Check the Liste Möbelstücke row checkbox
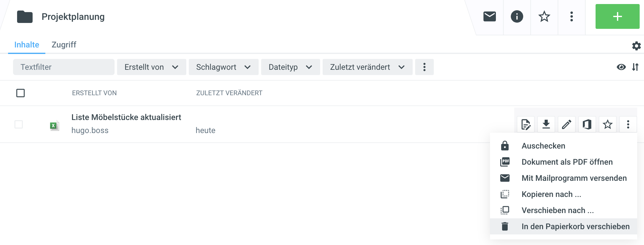644x245 pixels. [19, 124]
